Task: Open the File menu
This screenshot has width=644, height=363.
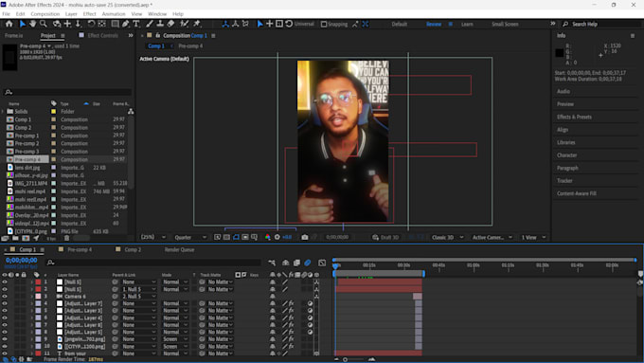Action: tap(7, 14)
